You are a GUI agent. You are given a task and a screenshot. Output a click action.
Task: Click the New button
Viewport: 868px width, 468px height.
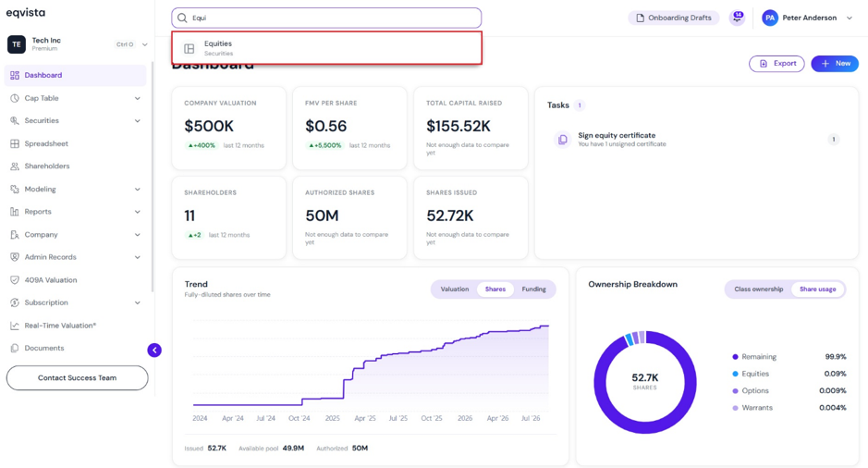click(x=835, y=64)
